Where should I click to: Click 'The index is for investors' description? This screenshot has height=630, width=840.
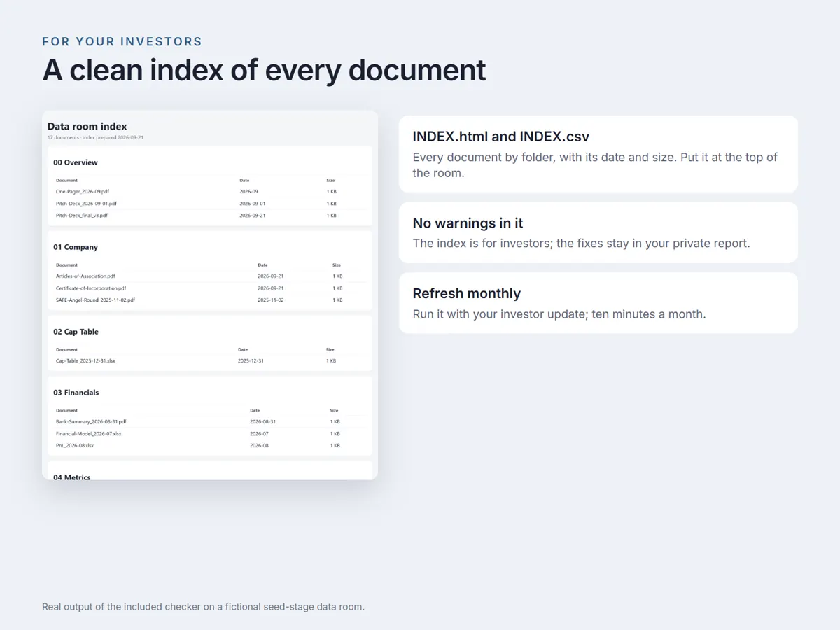tap(581, 244)
